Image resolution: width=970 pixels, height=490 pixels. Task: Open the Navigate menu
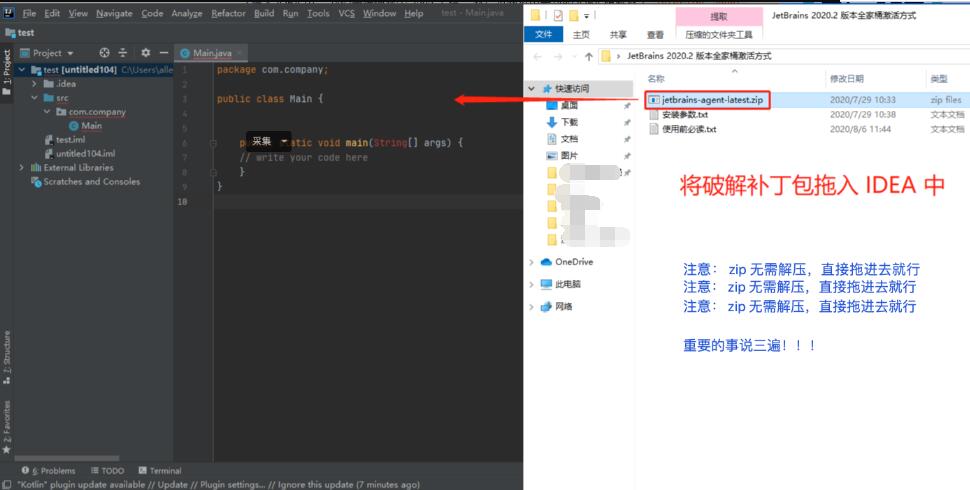[x=114, y=13]
